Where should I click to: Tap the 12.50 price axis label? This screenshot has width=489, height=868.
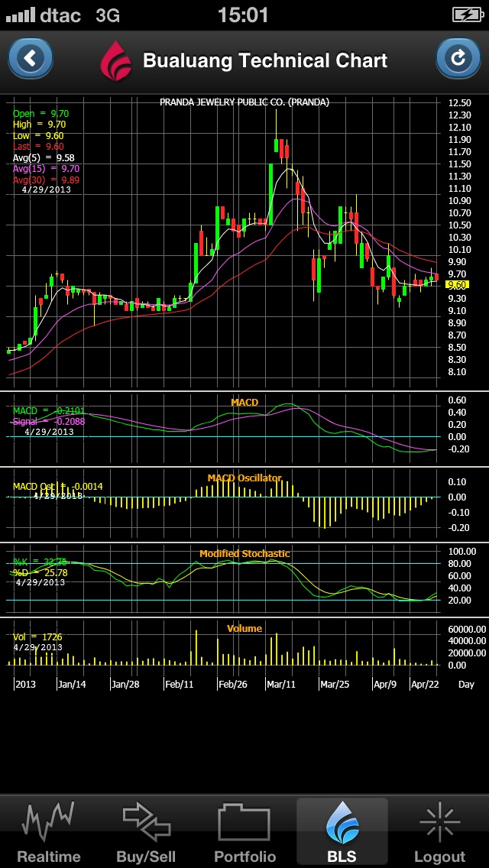tap(461, 103)
